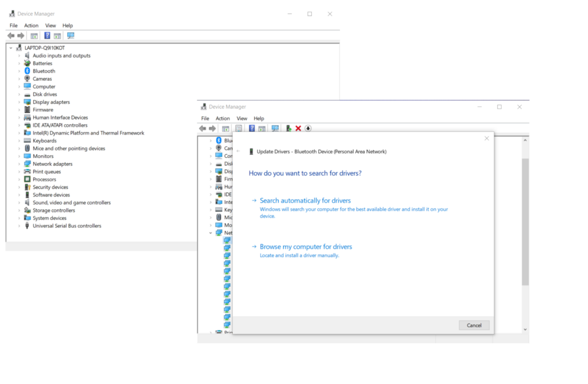Viewport: 588px width, 384px height.
Task: Select the Bluetooth tree item
Action: click(x=43, y=71)
